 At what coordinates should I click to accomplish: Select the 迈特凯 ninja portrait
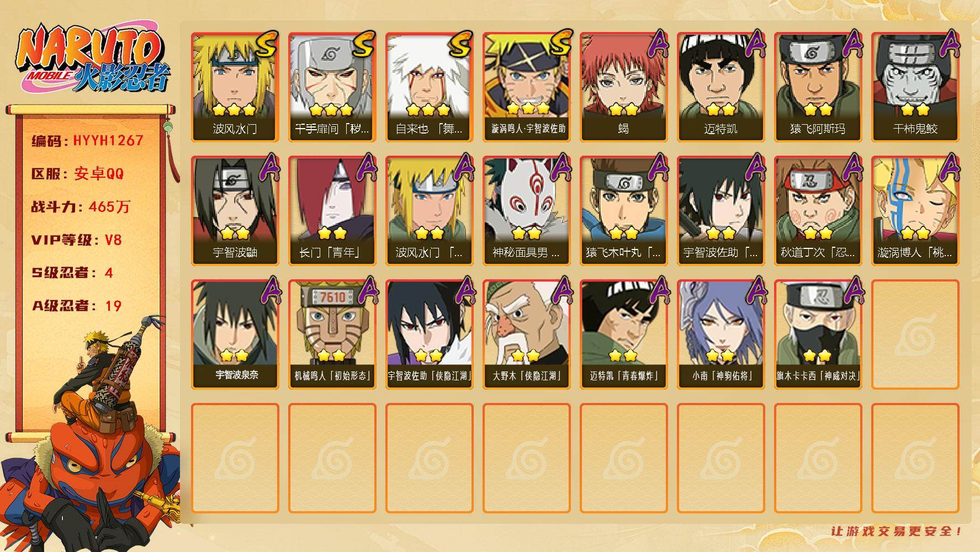click(x=721, y=87)
